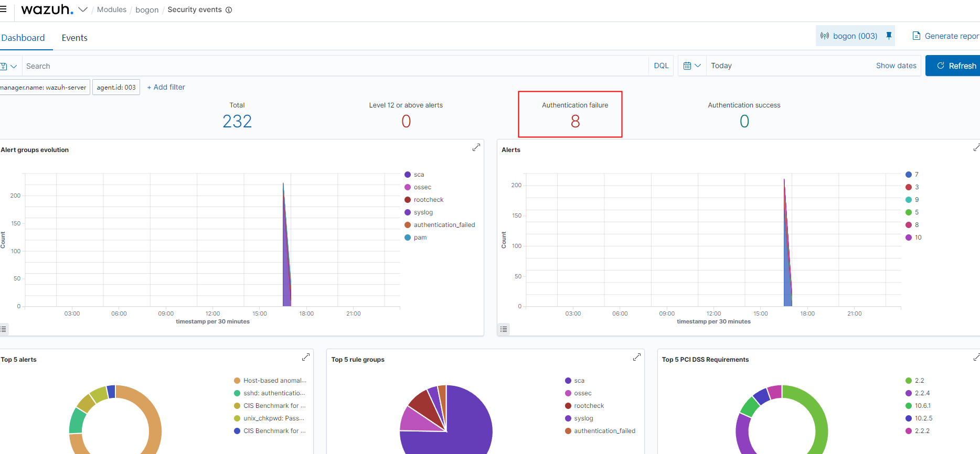Click PCI DSS 10.2.5 legend entry
Image resolution: width=980 pixels, height=454 pixels.
coord(919,418)
